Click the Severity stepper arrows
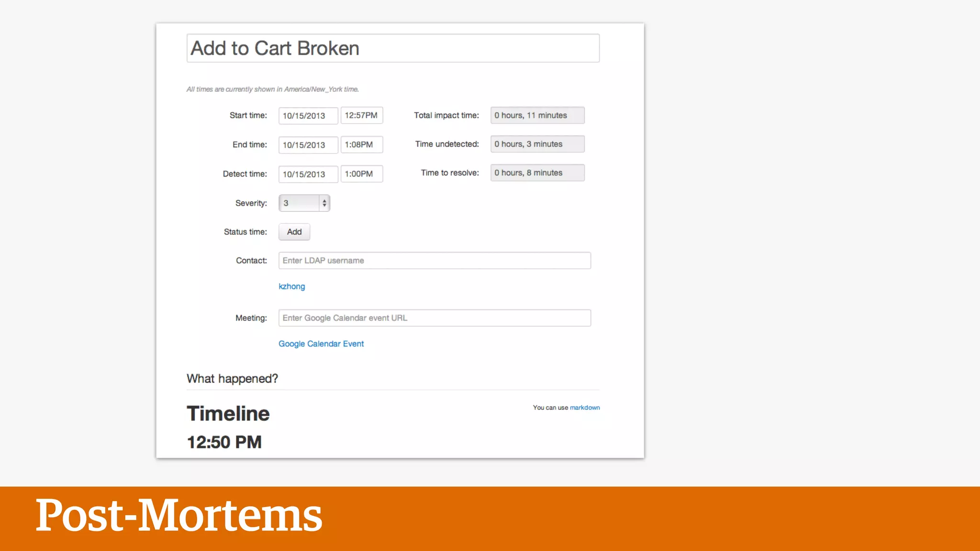Image resolution: width=980 pixels, height=551 pixels. pyautogui.click(x=324, y=203)
